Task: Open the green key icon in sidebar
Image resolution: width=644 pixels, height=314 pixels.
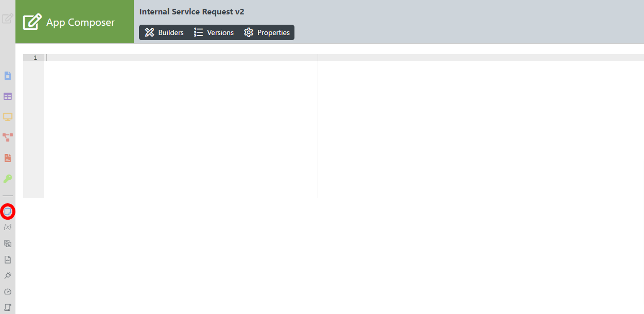Action: click(x=8, y=179)
